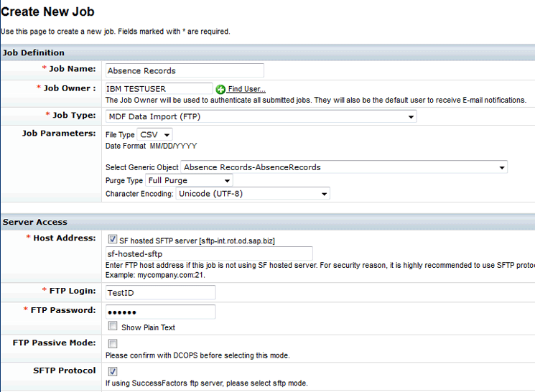The image size is (535, 392).
Task: Enable Show Plain Text checkbox
Action: (x=113, y=327)
